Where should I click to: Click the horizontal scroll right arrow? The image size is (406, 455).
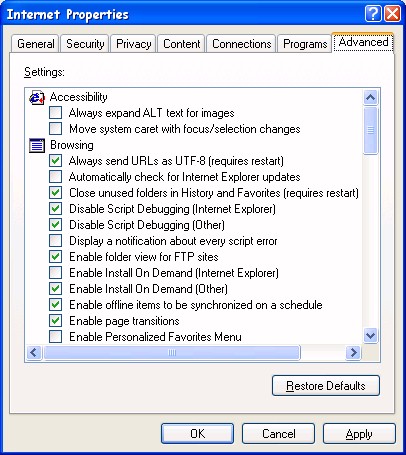(353, 352)
